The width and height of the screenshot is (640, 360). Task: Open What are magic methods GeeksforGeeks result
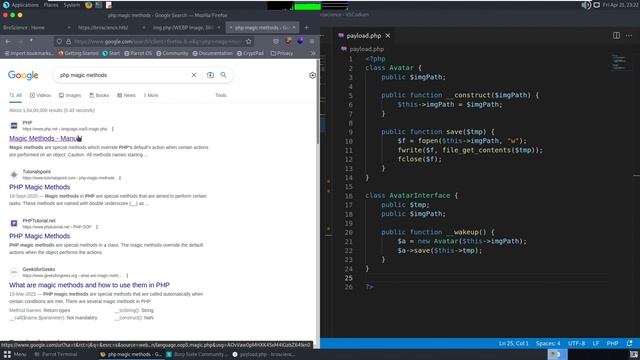tap(89, 285)
